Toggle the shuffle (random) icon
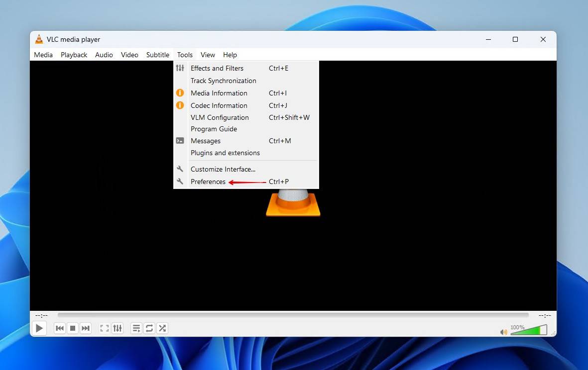 (162, 328)
